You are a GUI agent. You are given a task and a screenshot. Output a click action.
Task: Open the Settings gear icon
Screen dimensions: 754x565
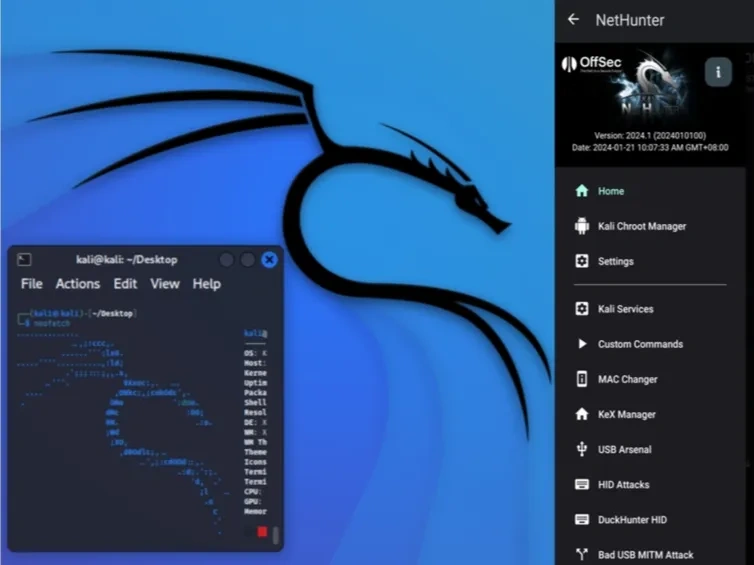tap(582, 261)
